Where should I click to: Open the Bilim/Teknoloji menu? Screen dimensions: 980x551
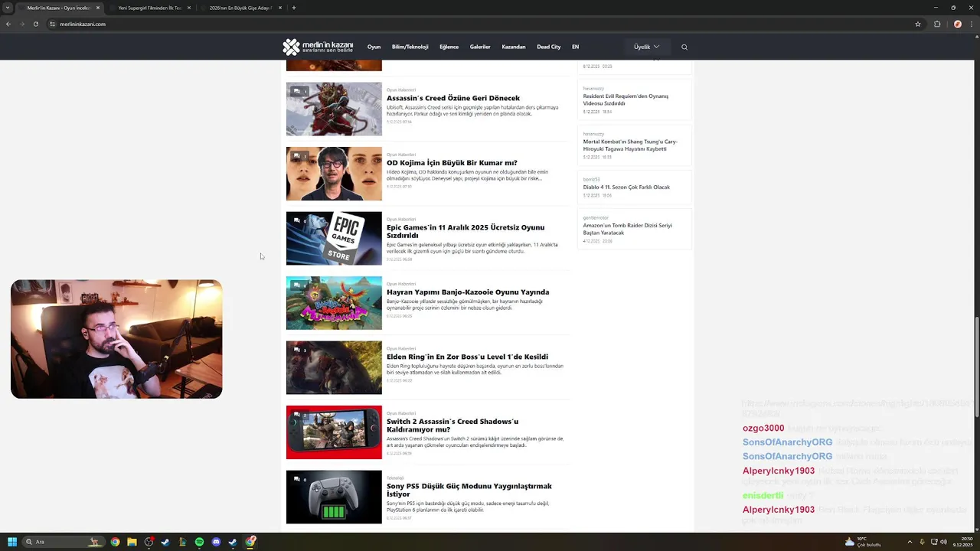point(410,47)
